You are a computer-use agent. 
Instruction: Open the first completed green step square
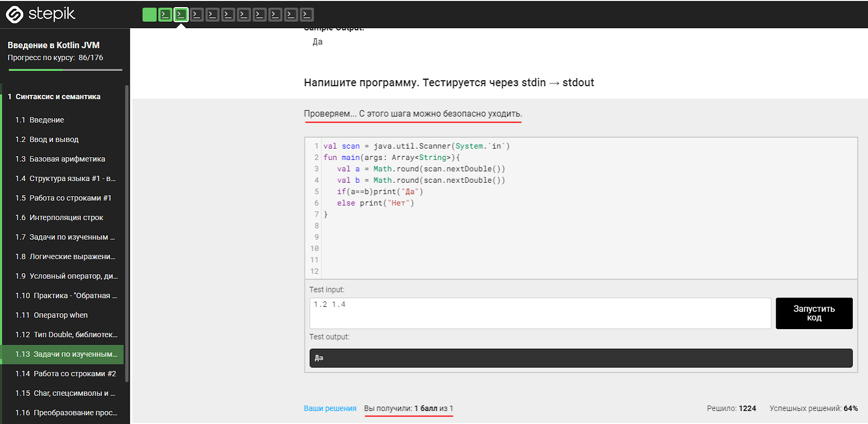(149, 15)
